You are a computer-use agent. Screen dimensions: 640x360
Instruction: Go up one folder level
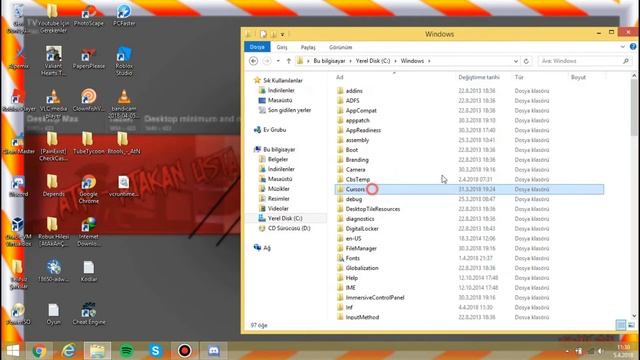289,61
